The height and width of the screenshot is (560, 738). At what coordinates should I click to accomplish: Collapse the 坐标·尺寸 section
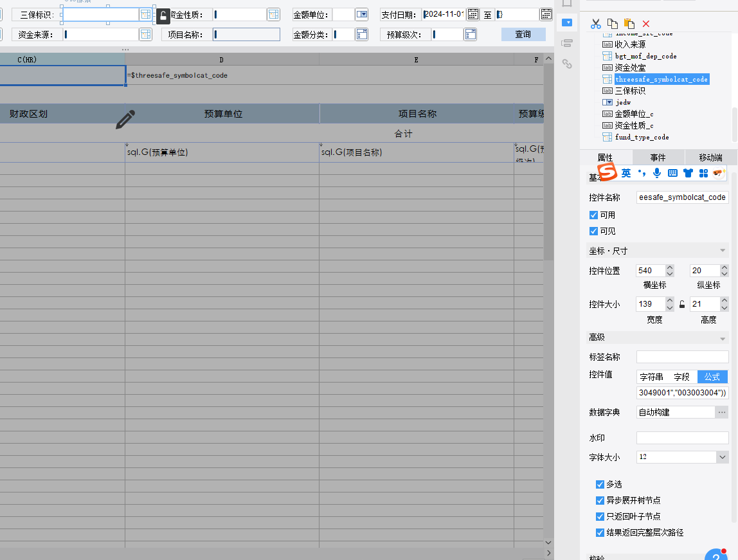point(723,251)
